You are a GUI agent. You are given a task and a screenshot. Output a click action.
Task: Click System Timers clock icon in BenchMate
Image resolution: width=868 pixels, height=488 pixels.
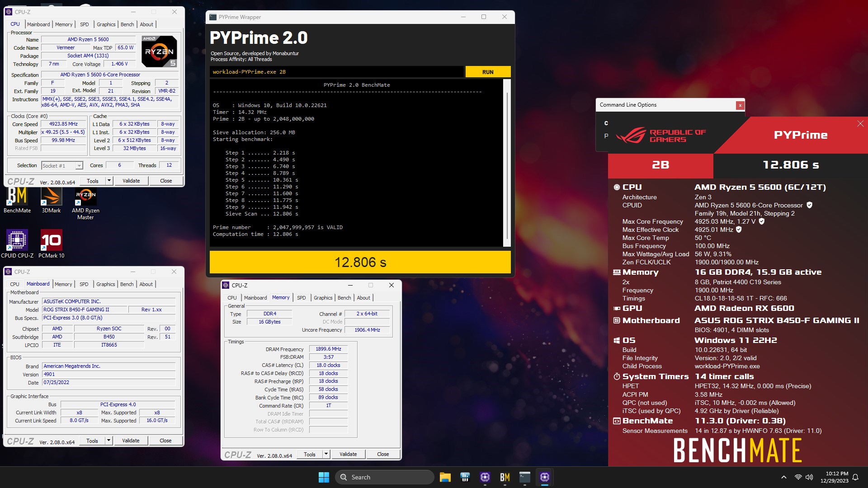(617, 376)
